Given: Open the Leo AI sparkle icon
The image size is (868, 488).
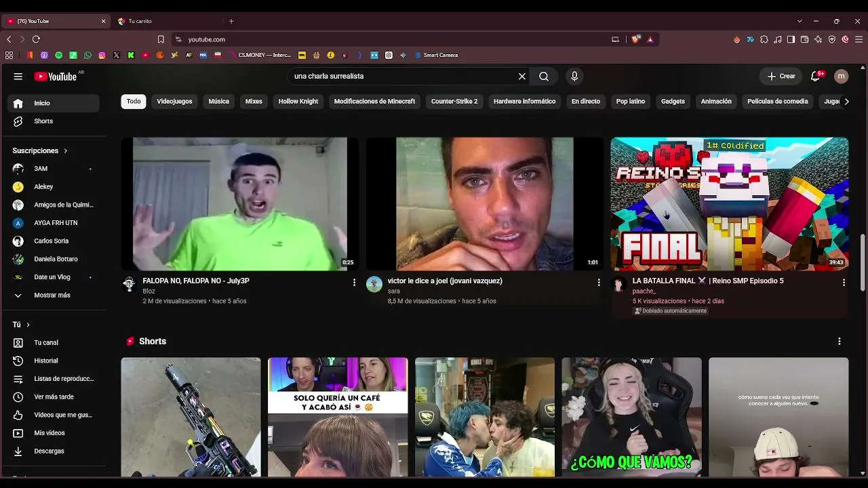Looking at the screenshot, I should click(x=818, y=39).
